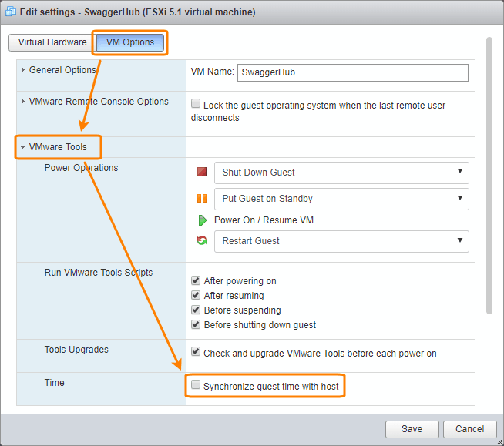
Task: Click the red Shut Down power icon
Action: pyautogui.click(x=202, y=172)
